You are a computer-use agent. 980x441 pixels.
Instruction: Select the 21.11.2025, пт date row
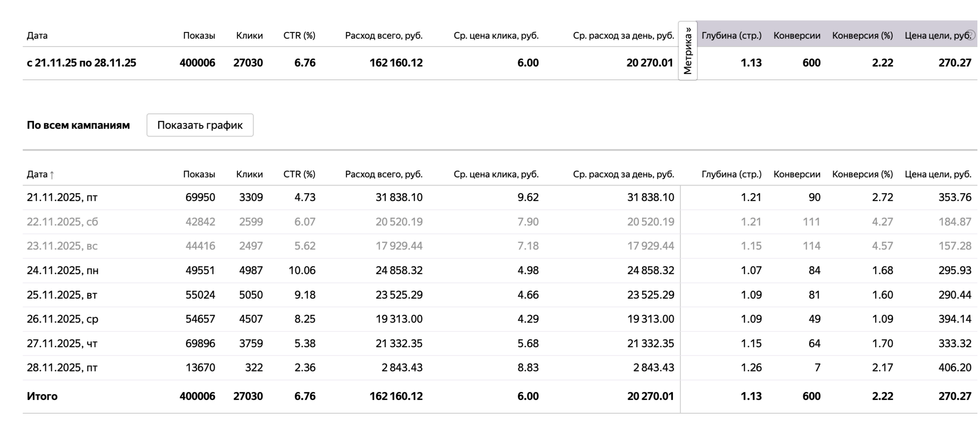tap(62, 197)
